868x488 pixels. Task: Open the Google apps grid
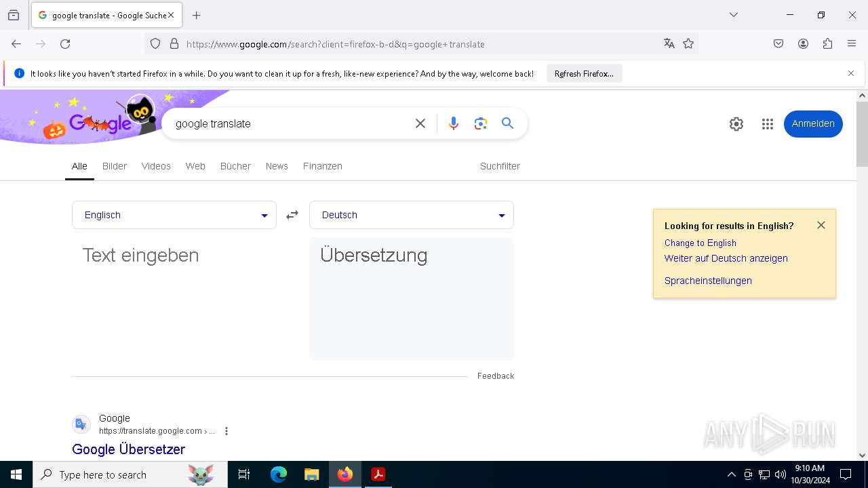tap(768, 124)
